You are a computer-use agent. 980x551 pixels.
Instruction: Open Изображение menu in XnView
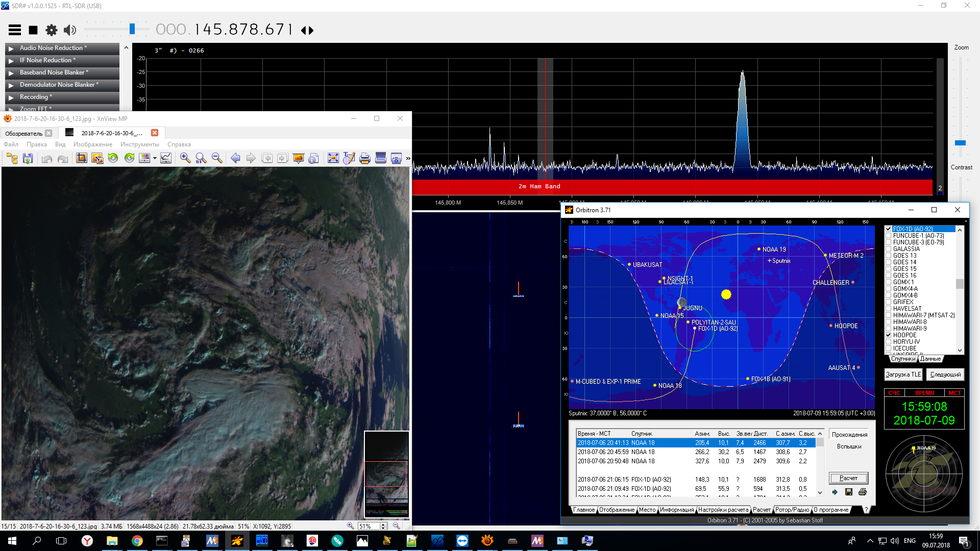[92, 144]
